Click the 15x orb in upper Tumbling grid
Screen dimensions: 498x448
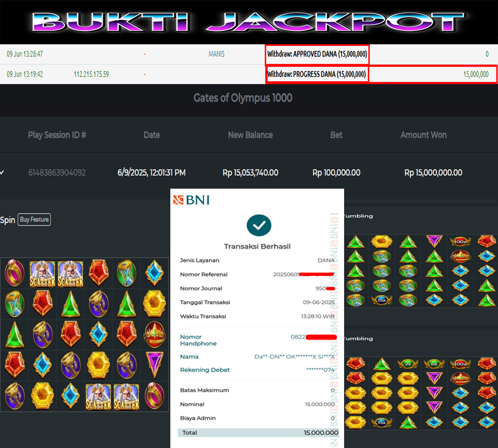click(x=382, y=300)
